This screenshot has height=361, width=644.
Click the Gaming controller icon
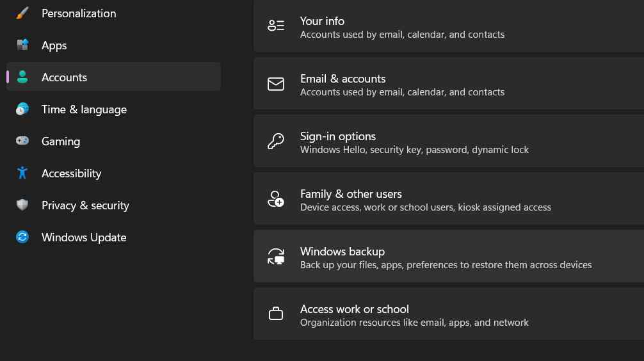pos(22,141)
